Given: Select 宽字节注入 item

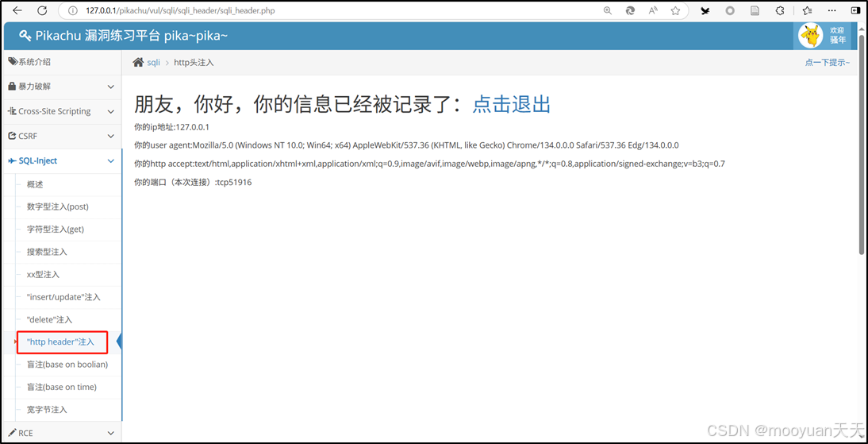Looking at the screenshot, I should [47, 410].
